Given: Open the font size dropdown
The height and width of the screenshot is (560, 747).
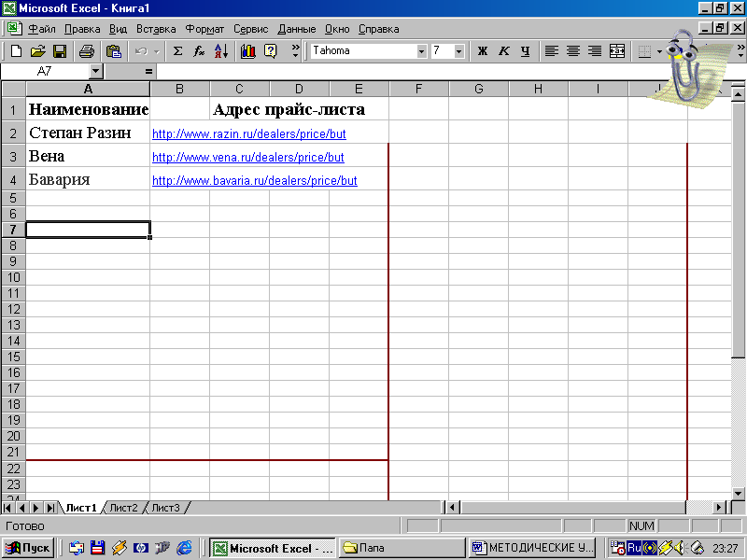Looking at the screenshot, I should tap(458, 51).
